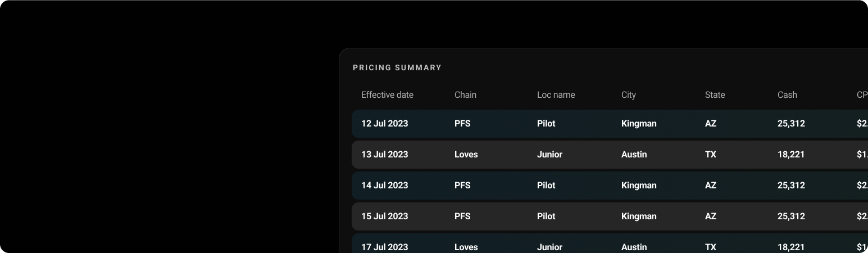Viewport: 868px width, 253px height.
Task: Select the 13 Jul 2023 date cell
Action: click(x=384, y=155)
